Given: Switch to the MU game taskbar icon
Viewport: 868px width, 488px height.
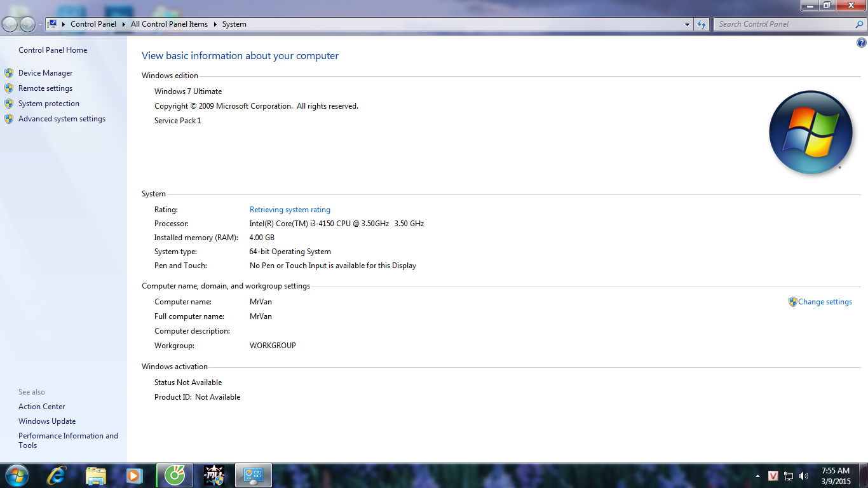Looking at the screenshot, I should coord(214,475).
